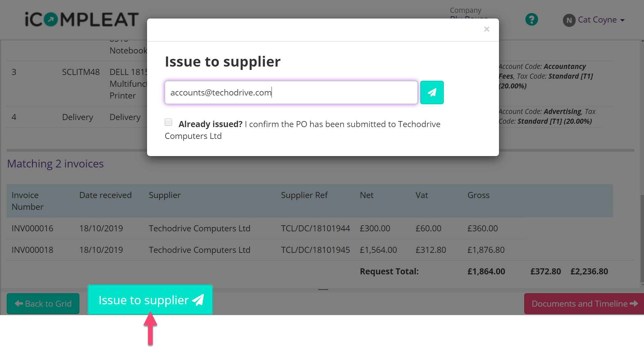
Task: Select invoice INV000018 row
Action: (x=266, y=250)
